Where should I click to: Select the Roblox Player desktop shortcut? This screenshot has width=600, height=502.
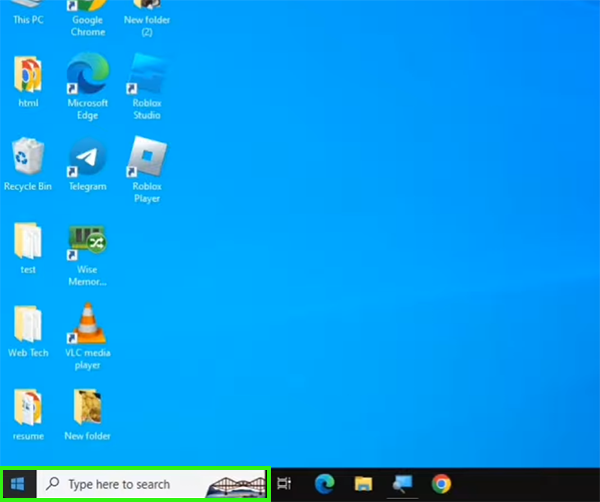pos(147,170)
